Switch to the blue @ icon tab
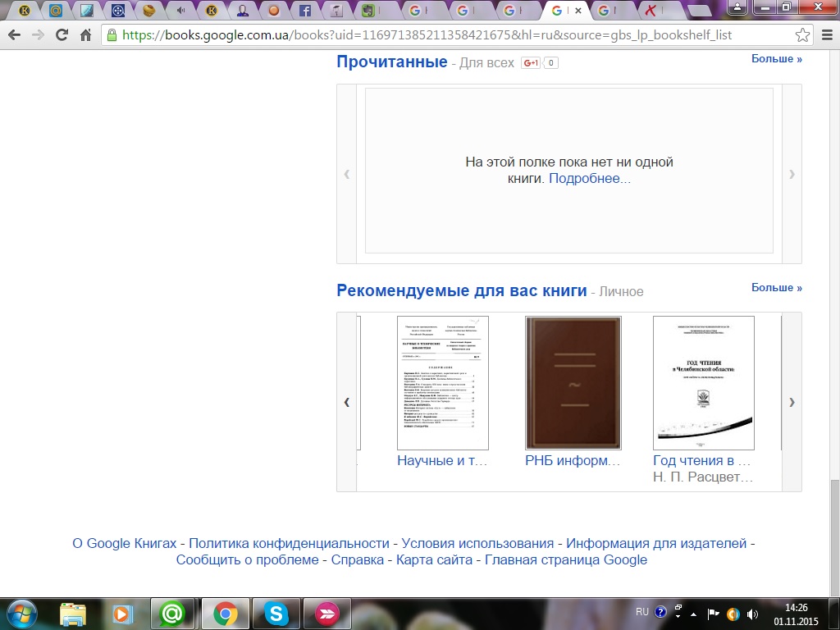840x630 pixels. click(x=56, y=10)
